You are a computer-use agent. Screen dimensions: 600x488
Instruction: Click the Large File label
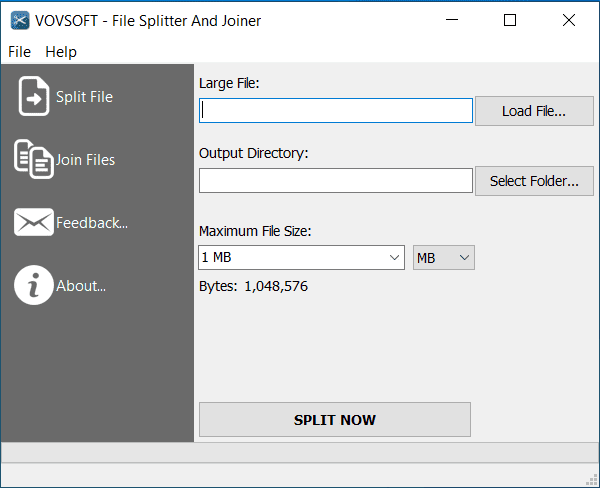[229, 83]
